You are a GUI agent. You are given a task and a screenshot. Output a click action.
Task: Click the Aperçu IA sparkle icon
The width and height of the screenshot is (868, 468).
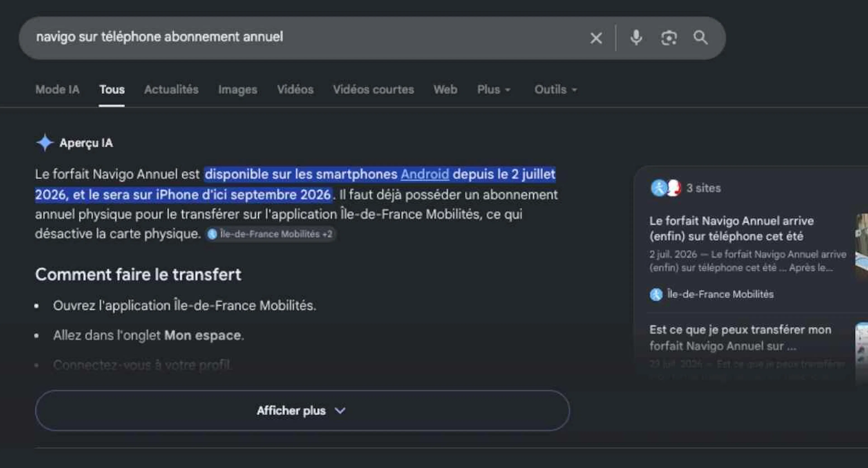click(45, 143)
